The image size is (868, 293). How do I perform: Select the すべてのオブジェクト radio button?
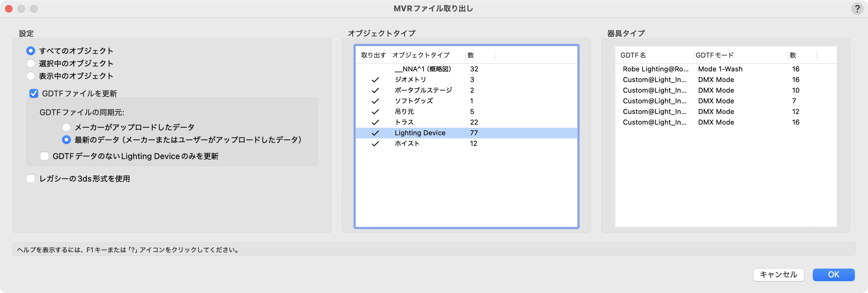(x=31, y=51)
